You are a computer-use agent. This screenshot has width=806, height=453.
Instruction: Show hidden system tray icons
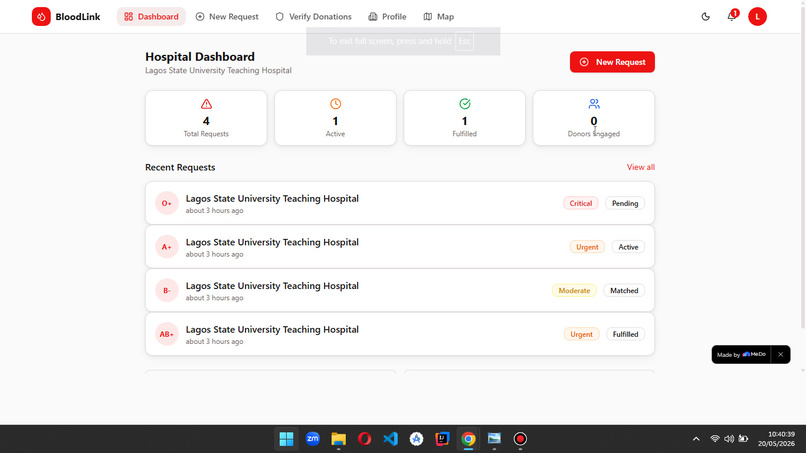(696, 439)
